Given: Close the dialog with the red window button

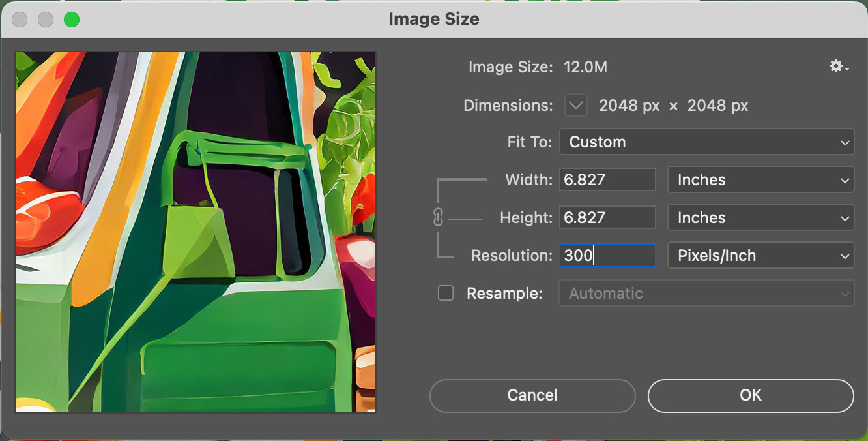Looking at the screenshot, I should tap(19, 20).
